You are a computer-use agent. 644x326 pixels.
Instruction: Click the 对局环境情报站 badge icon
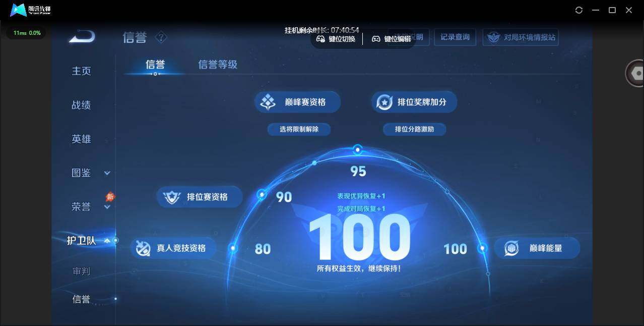point(493,37)
